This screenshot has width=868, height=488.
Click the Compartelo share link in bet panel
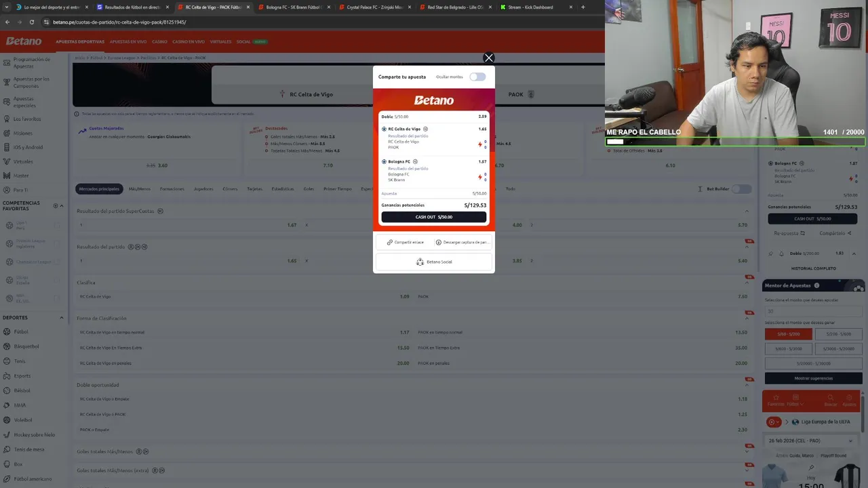tap(835, 233)
